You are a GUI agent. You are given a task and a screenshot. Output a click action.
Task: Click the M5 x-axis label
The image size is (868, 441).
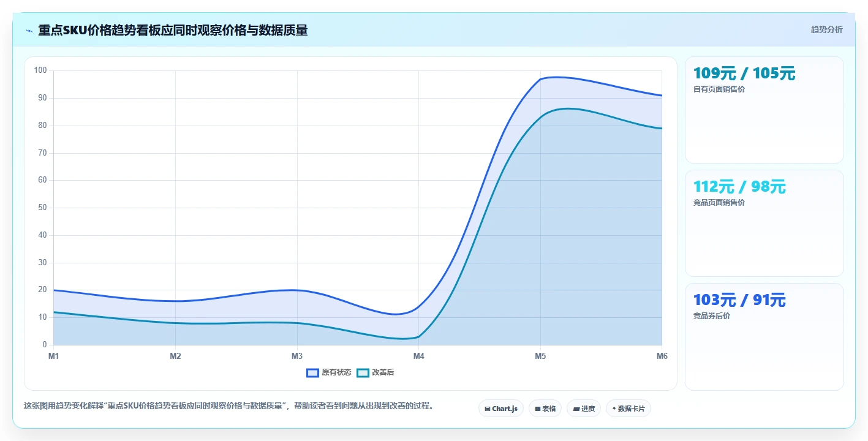(x=540, y=356)
